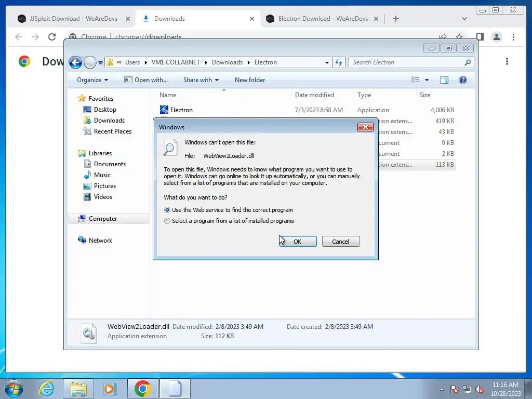Image resolution: width=532 pixels, height=399 pixels.
Task: Sort by Type column header
Action: [x=385, y=95]
